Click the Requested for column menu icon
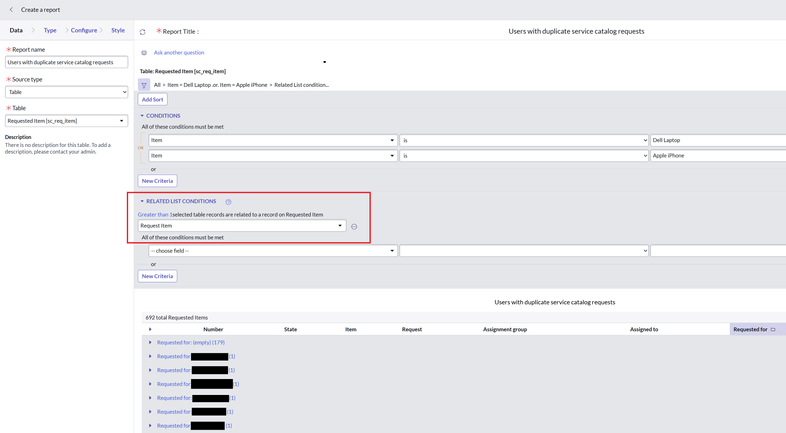This screenshot has width=786, height=433. point(773,329)
